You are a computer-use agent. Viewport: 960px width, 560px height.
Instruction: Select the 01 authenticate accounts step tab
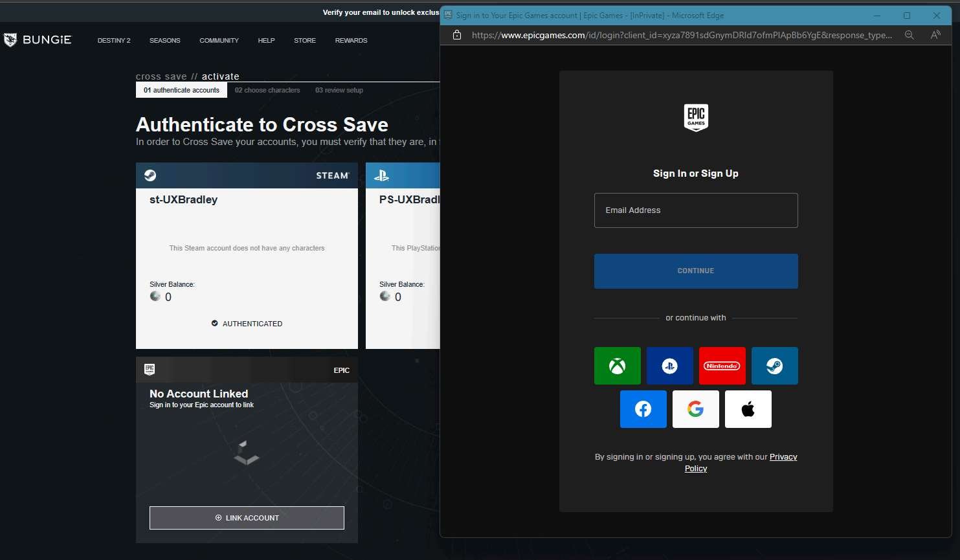pos(181,90)
